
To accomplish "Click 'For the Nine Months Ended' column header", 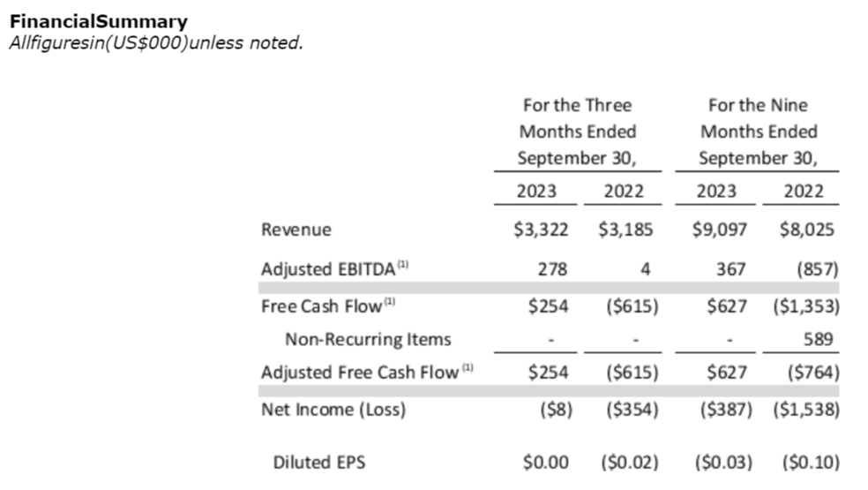I will tap(759, 132).
